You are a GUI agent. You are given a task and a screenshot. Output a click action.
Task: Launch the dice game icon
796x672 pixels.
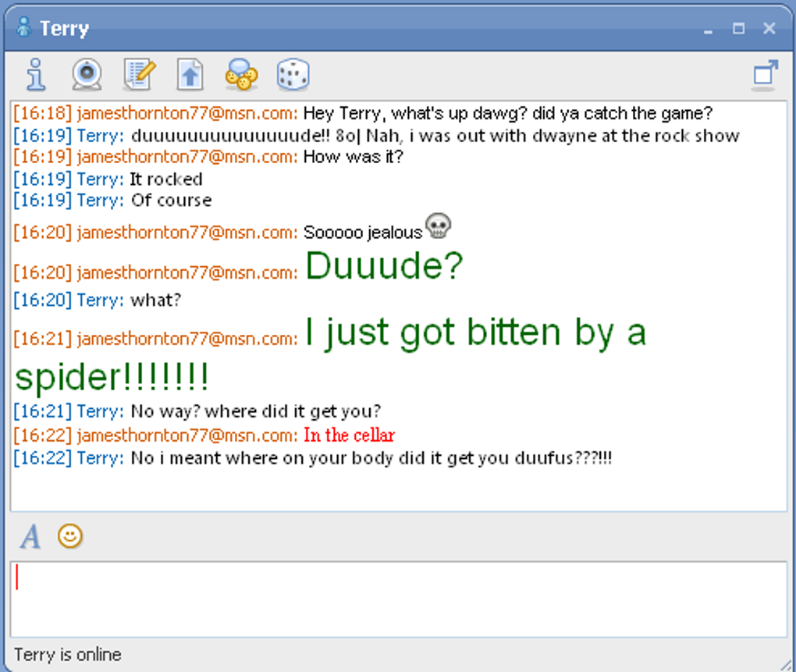click(293, 75)
